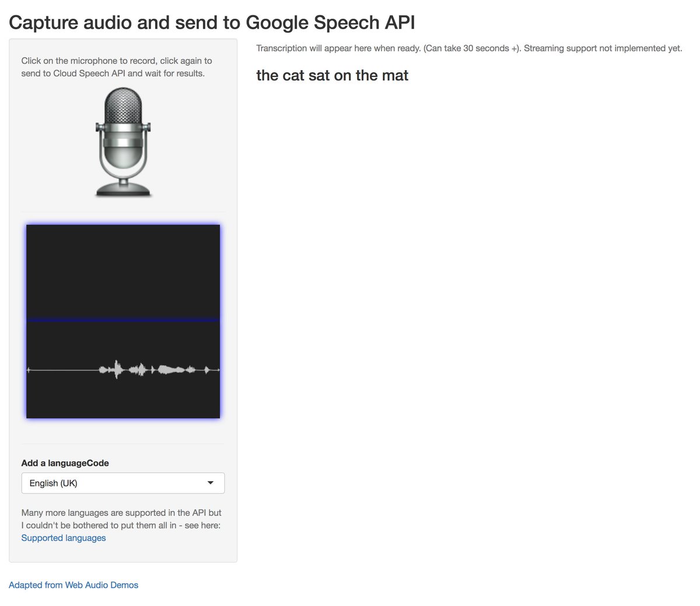Screen dimensions: 700x606
Task: Click the microphone icon to record
Action: (123, 142)
